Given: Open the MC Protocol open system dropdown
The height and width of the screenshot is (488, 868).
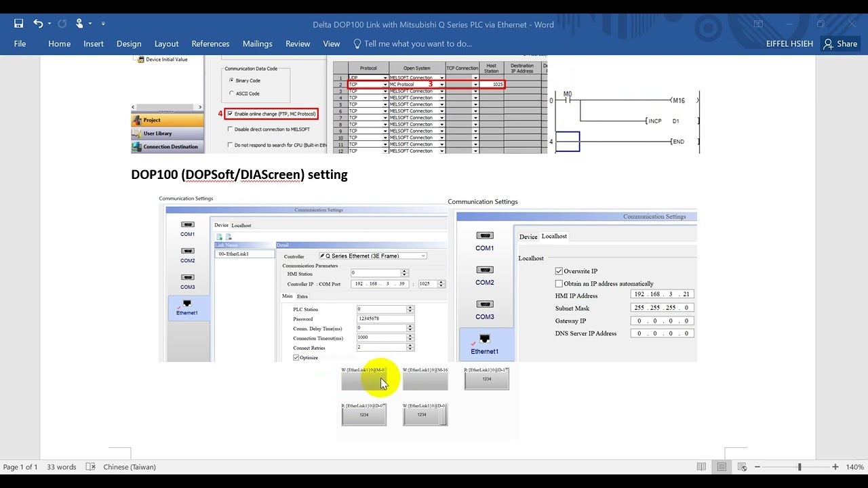Looking at the screenshot, I should (x=441, y=85).
